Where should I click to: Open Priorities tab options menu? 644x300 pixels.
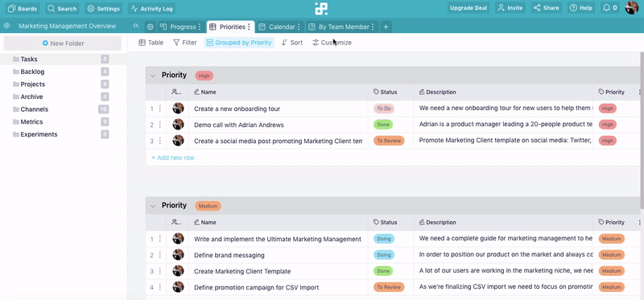pyautogui.click(x=249, y=27)
